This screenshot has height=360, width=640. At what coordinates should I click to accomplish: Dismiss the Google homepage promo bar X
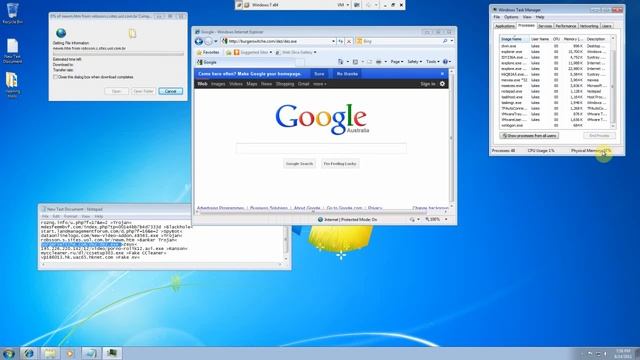(442, 74)
